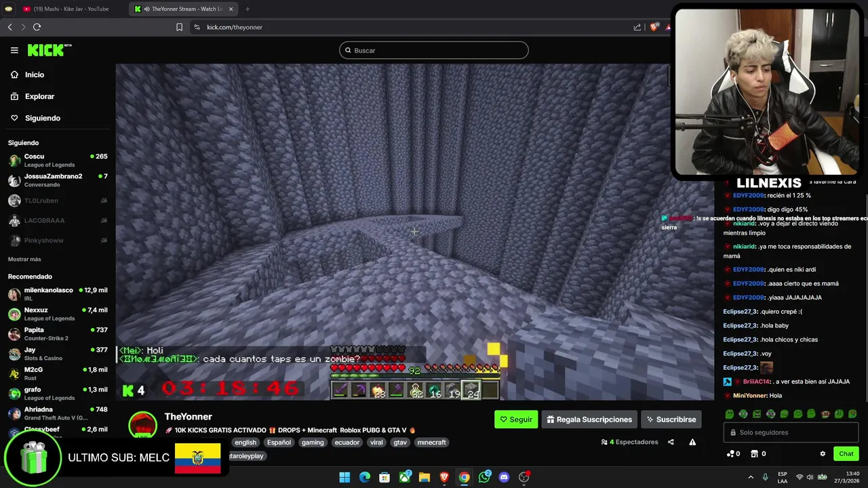Go forward in the browser

coord(23,27)
